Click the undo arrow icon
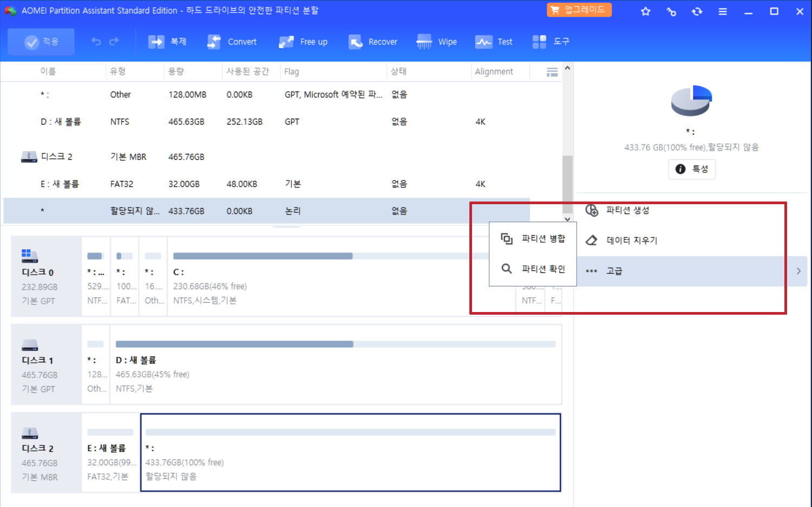The height and width of the screenshot is (507, 812). point(96,41)
